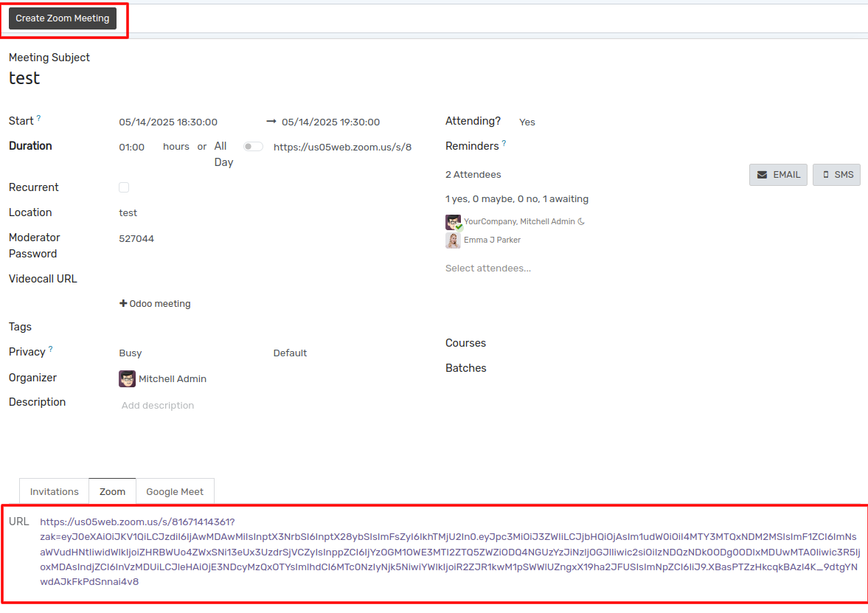This screenshot has height=613, width=868.
Task: Toggle the All Day switch
Action: (253, 147)
